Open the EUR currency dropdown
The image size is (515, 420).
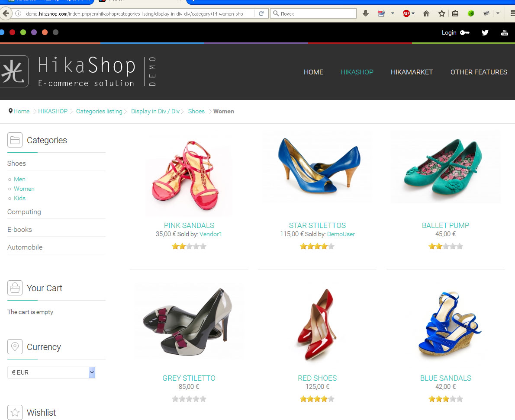click(x=51, y=372)
